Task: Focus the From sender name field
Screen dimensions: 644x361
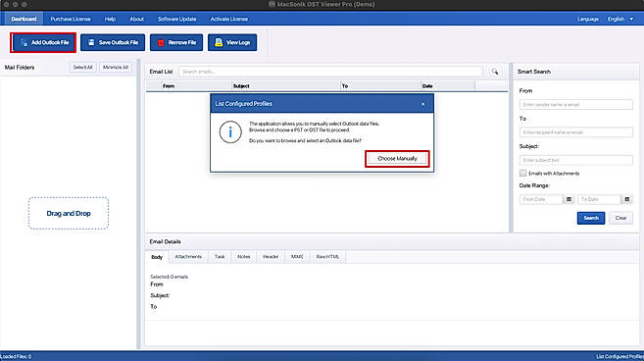Action: click(575, 105)
